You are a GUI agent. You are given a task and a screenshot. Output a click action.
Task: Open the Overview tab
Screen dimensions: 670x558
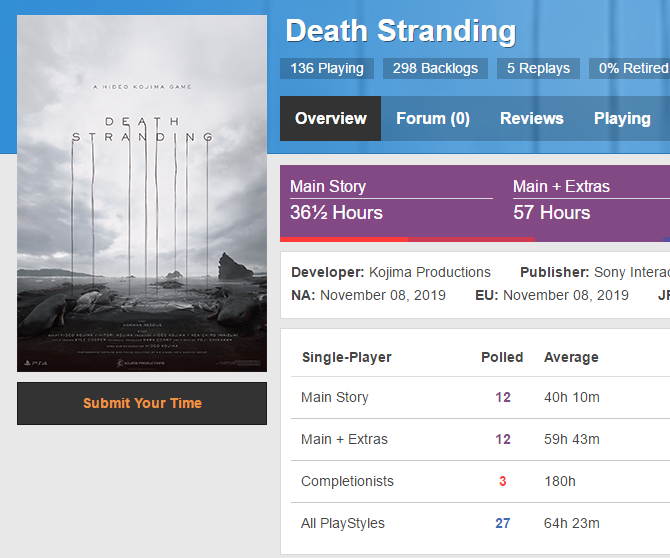[330, 118]
